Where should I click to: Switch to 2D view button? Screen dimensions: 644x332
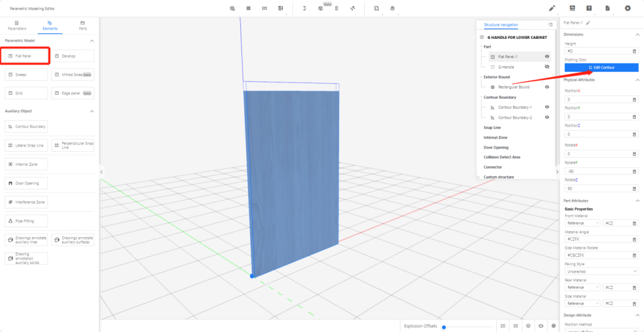[x=502, y=326]
